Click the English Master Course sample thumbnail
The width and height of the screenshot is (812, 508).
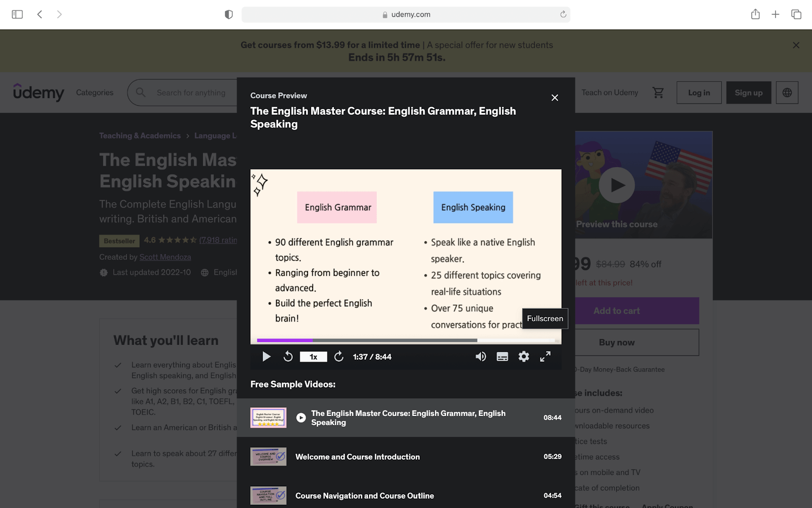pyautogui.click(x=268, y=418)
